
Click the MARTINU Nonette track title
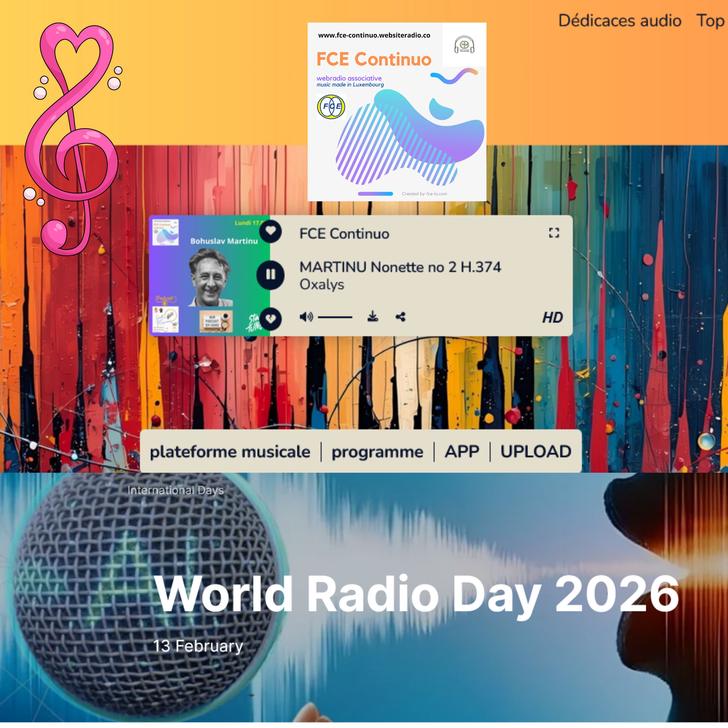point(400,267)
